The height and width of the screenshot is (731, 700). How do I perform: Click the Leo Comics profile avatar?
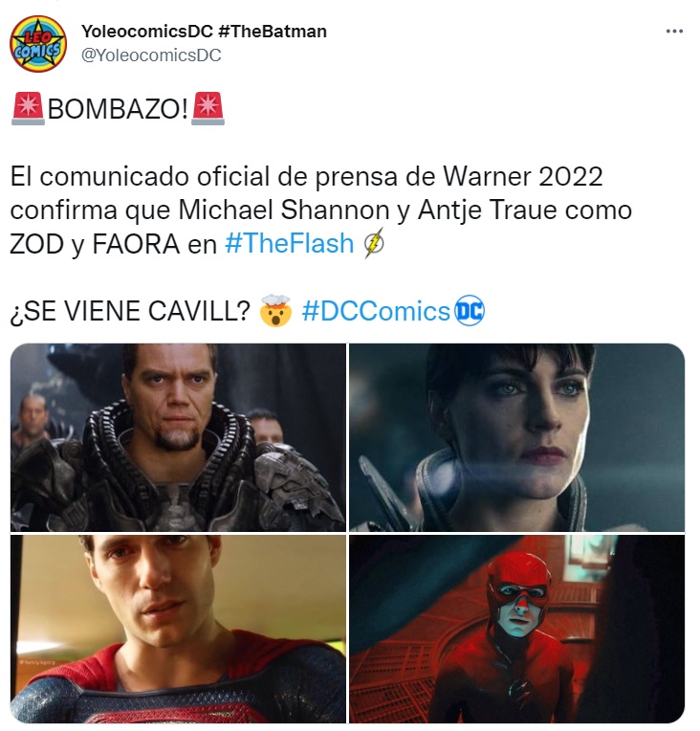(38, 44)
